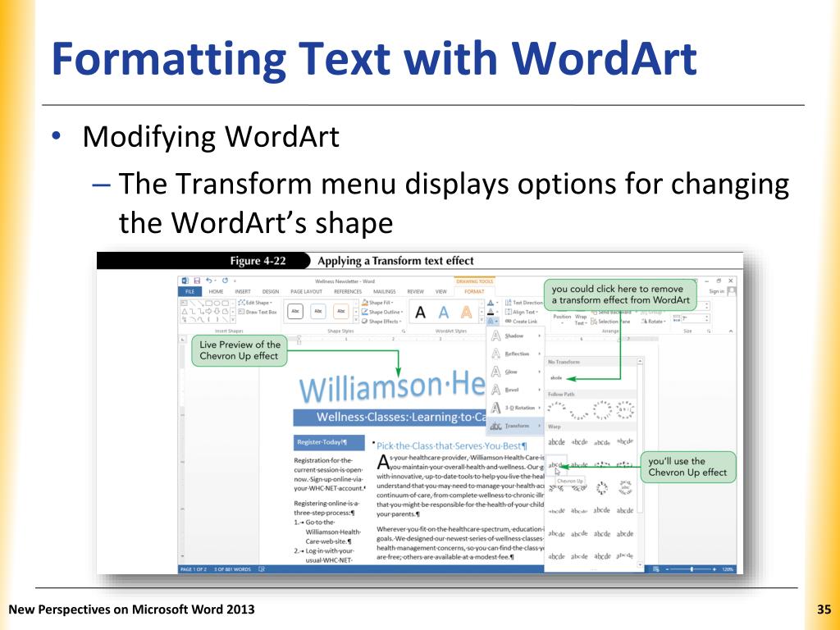Viewport: 840px width, 630px height.
Task: Click the Transform gallery scroll down arrow
Action: point(640,566)
